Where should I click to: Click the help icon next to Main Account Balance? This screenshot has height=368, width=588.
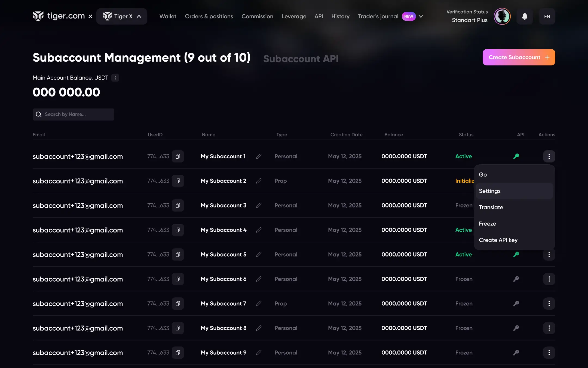(115, 78)
